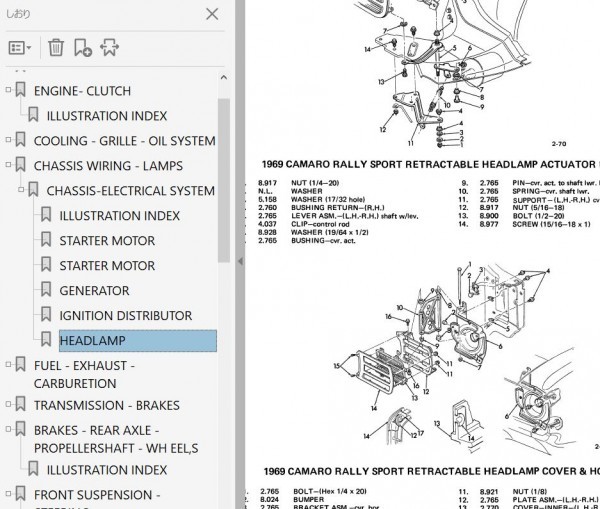Click the しおり panel title
The height and width of the screenshot is (509, 600).
pyautogui.click(x=18, y=14)
